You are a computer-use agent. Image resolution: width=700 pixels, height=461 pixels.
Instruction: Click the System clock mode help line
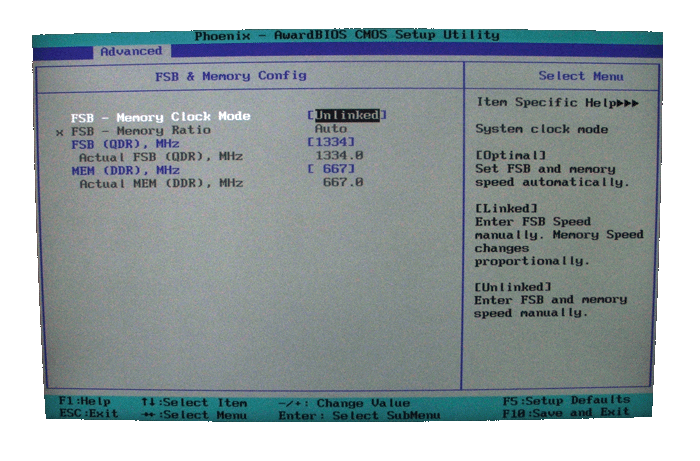tap(542, 129)
